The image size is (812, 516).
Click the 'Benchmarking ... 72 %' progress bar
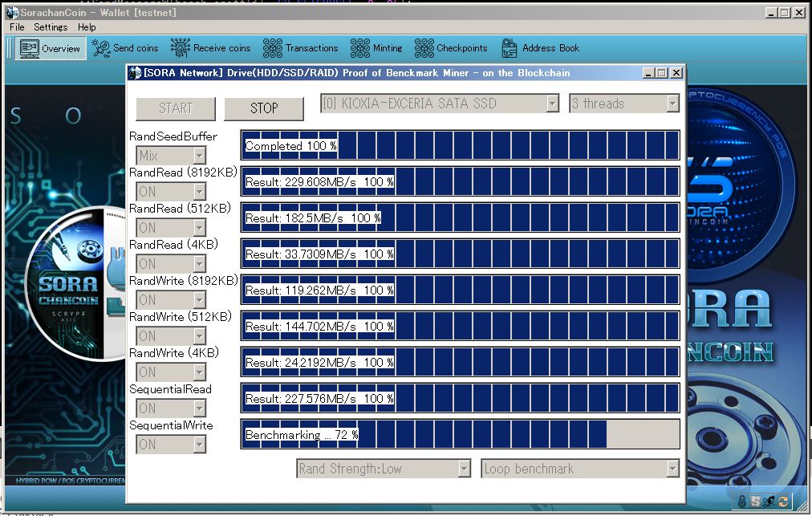point(460,434)
